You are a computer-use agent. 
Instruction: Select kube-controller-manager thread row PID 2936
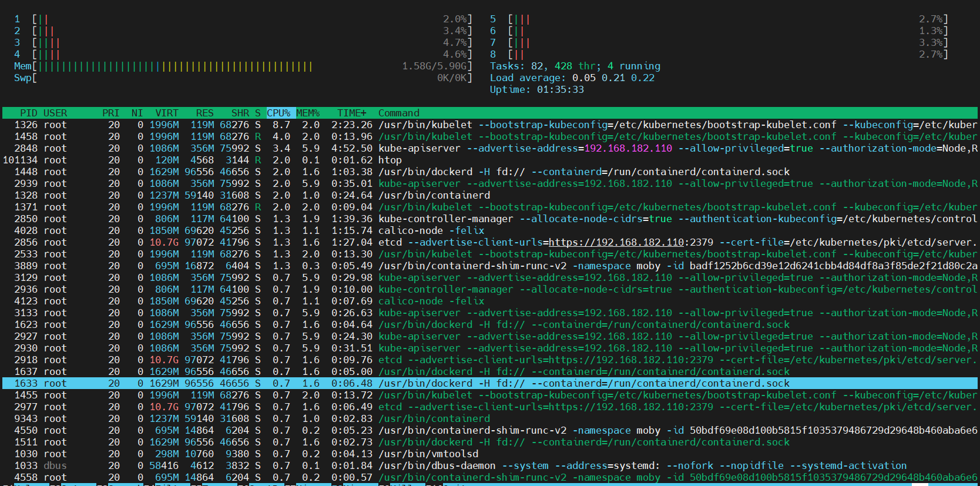tap(490, 289)
